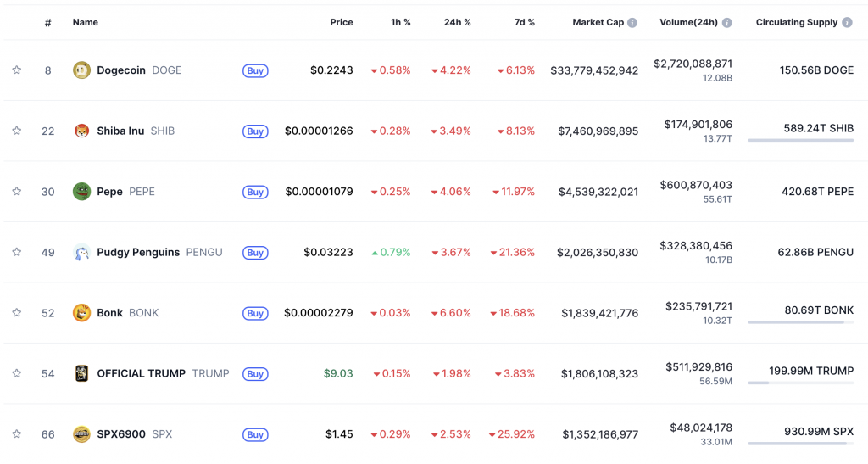Sort by 1h % column header
868x464 pixels.
[x=401, y=23]
